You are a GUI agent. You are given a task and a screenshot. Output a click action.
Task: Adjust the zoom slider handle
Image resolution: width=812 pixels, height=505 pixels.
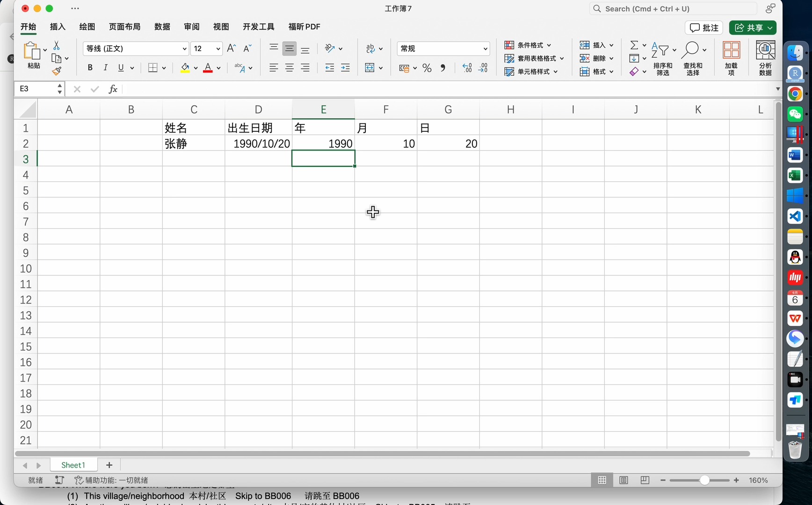pyautogui.click(x=704, y=480)
